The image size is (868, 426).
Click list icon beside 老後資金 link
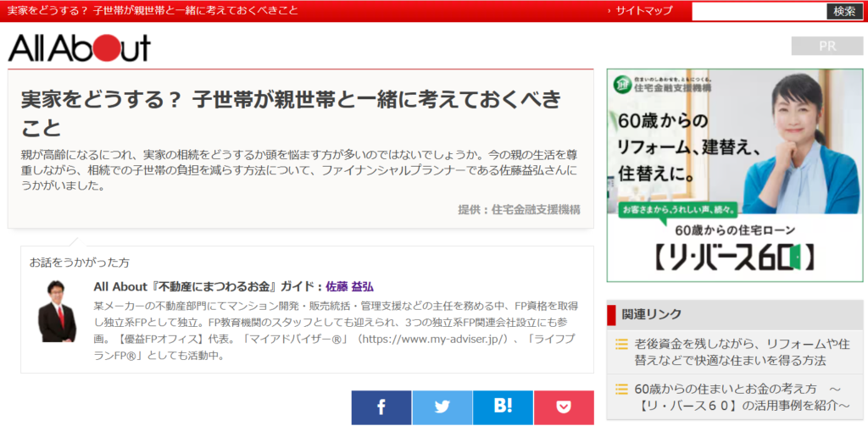point(621,345)
